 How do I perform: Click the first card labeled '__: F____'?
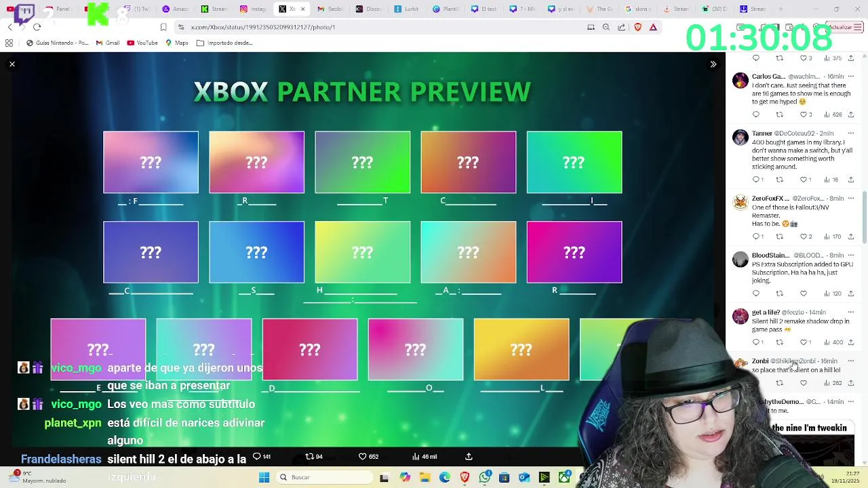tap(151, 162)
